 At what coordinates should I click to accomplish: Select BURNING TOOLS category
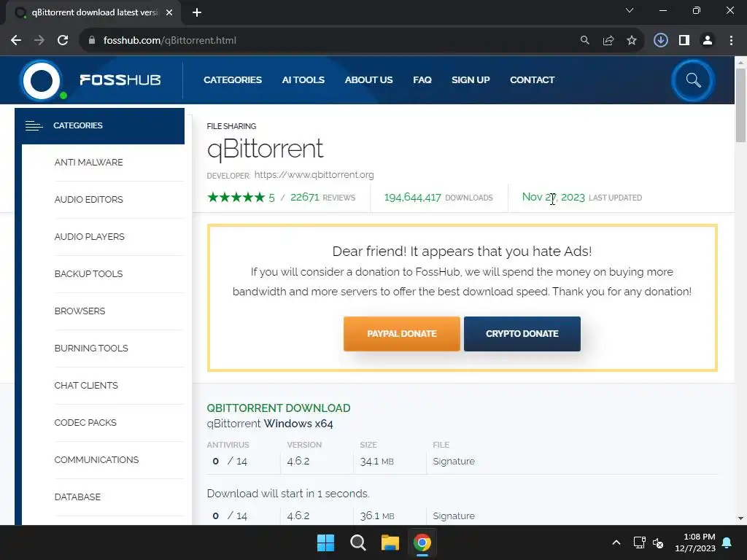(91, 348)
